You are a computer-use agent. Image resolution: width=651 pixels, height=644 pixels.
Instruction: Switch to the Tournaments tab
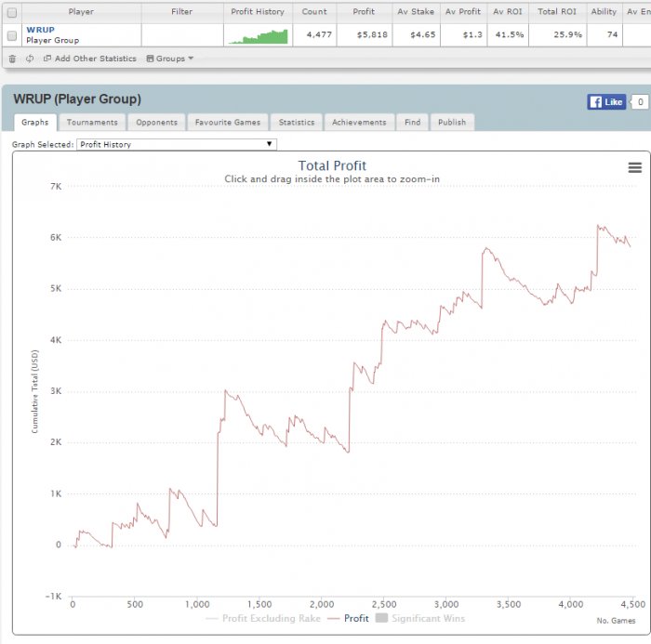point(92,122)
